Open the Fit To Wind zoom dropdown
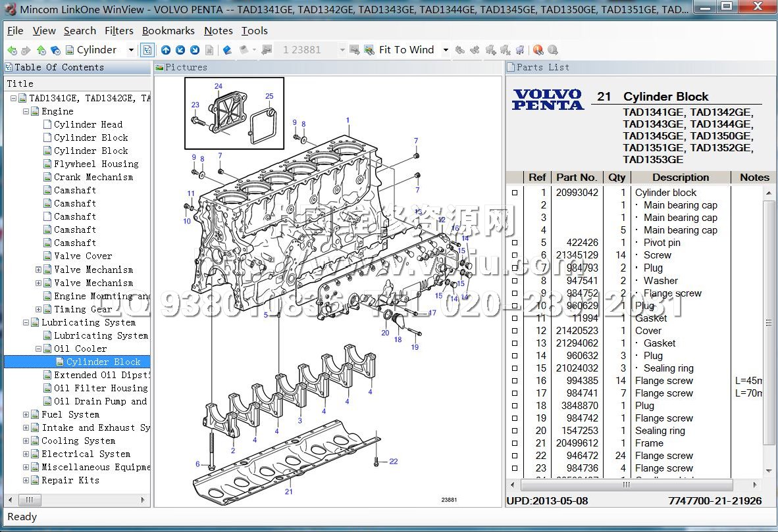 point(446,50)
